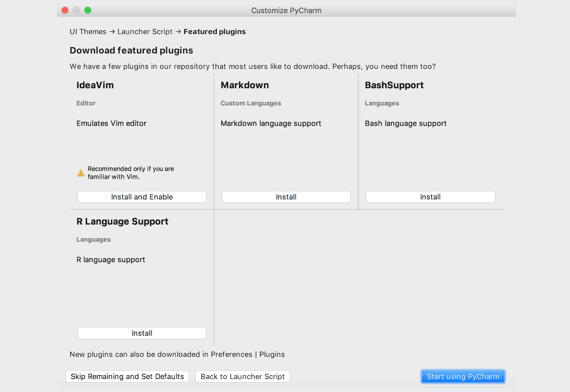Viewport: 570px width, 392px height.
Task: Click the R Language Support heading
Action: pyautogui.click(x=122, y=222)
